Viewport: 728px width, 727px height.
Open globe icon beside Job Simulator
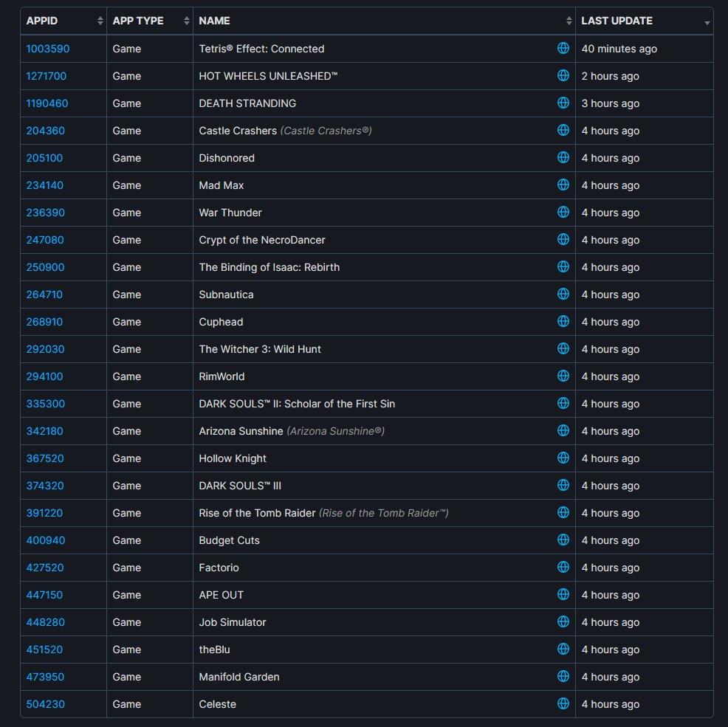click(x=563, y=621)
